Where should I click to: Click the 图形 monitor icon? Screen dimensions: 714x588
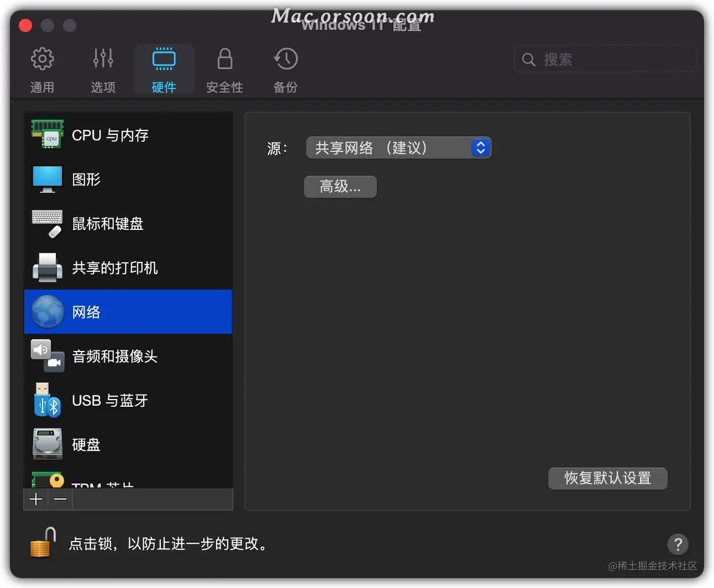(47, 179)
